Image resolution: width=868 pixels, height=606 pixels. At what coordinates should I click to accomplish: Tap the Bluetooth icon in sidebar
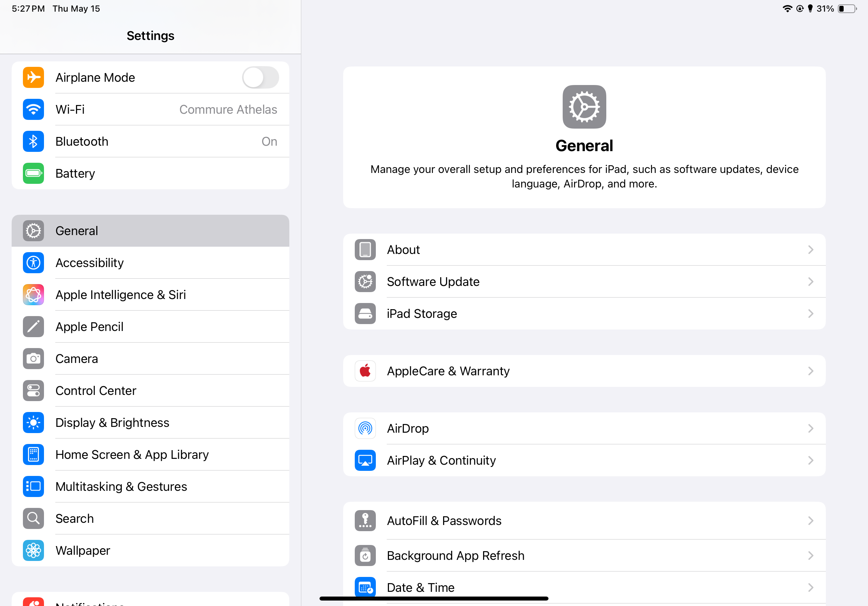[33, 141]
